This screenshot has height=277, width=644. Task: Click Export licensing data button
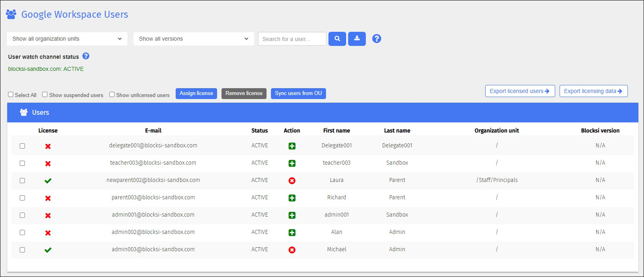click(594, 91)
